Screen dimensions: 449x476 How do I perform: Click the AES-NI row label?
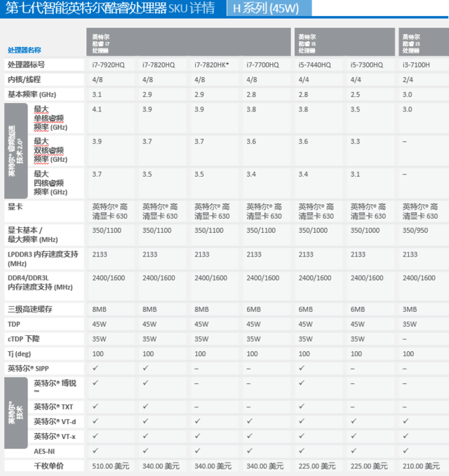[x=44, y=451]
